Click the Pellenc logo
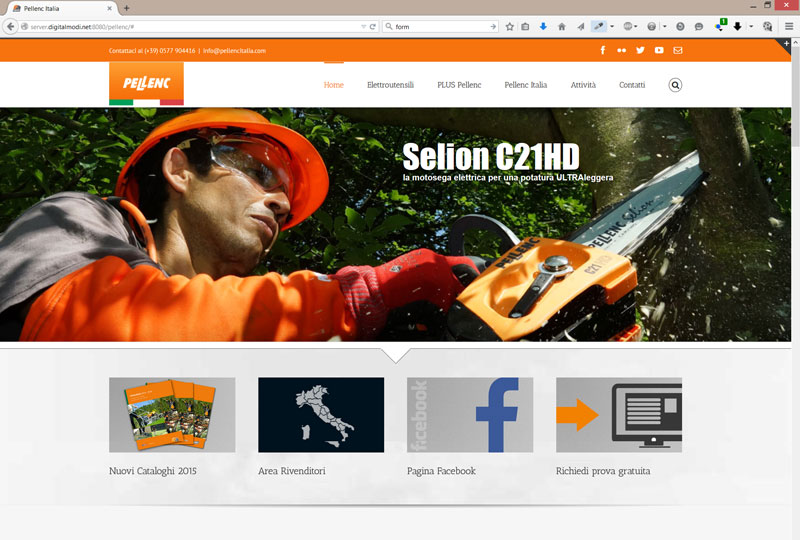800x540 pixels. tap(146, 84)
